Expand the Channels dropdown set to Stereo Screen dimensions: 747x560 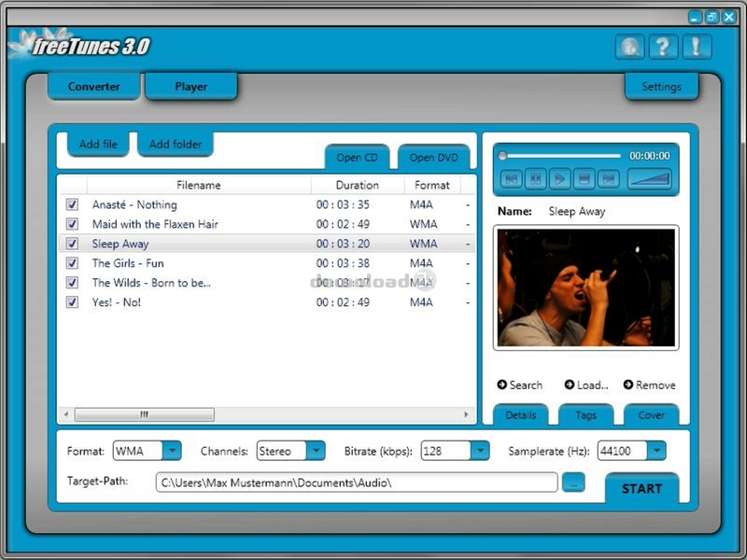317,451
